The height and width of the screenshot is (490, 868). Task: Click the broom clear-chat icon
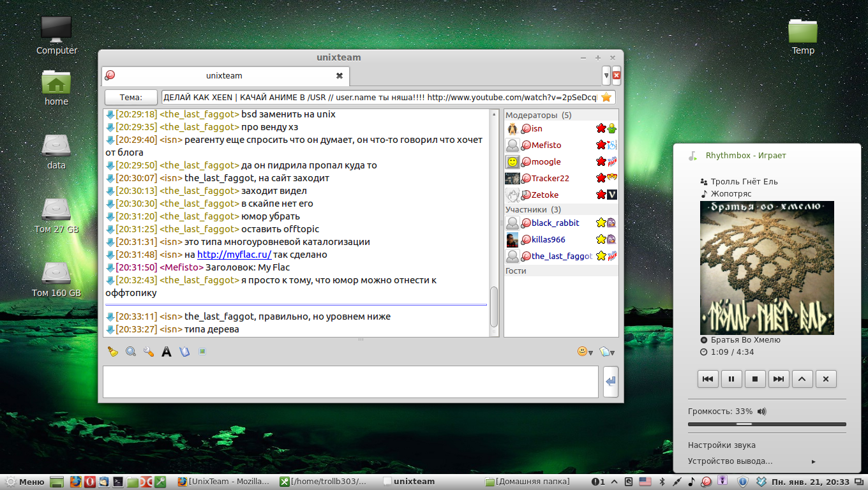click(113, 352)
